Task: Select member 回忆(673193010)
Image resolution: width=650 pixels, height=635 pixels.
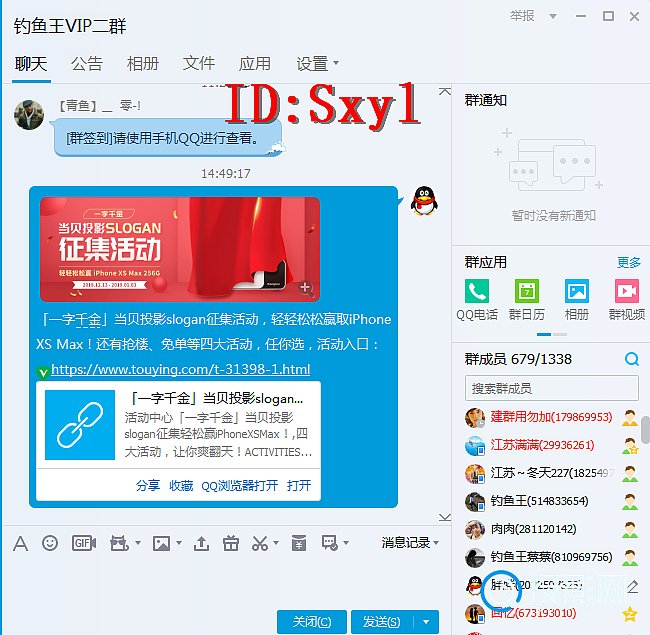Action: 551,613
